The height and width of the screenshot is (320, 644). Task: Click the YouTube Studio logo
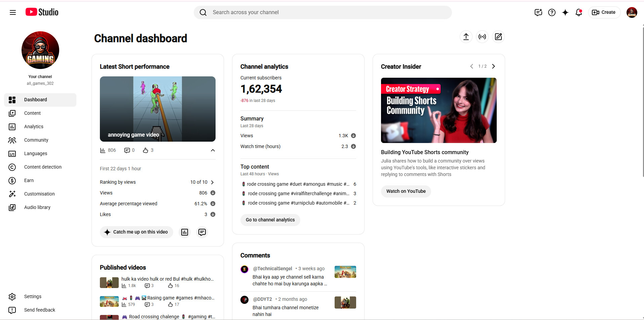coord(42,12)
